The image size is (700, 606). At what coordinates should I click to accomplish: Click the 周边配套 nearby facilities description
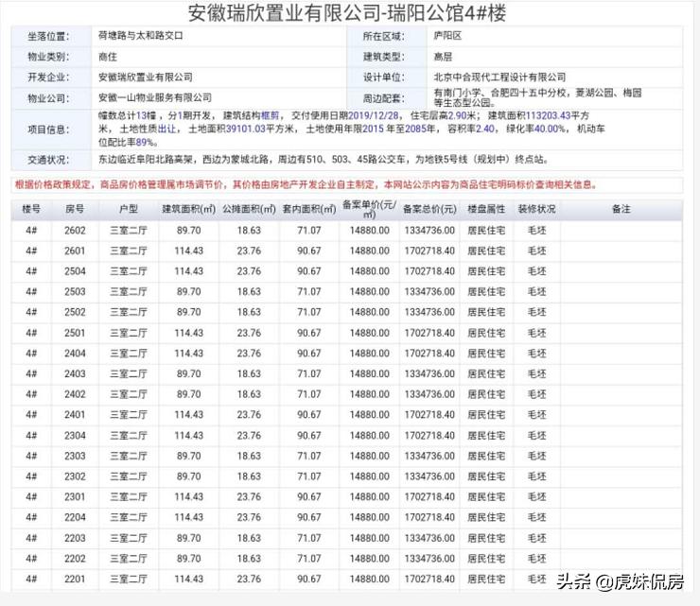pyautogui.click(x=537, y=97)
